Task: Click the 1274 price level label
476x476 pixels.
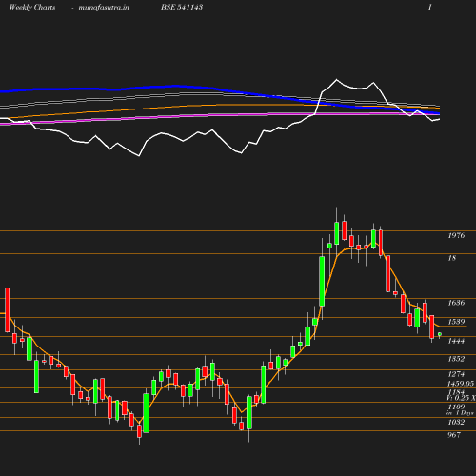Action: coord(456,374)
